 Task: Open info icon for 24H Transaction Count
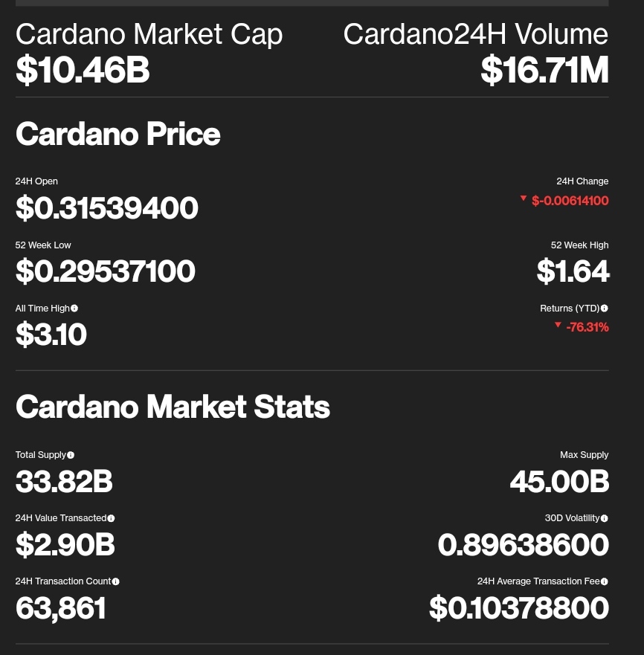(x=116, y=581)
